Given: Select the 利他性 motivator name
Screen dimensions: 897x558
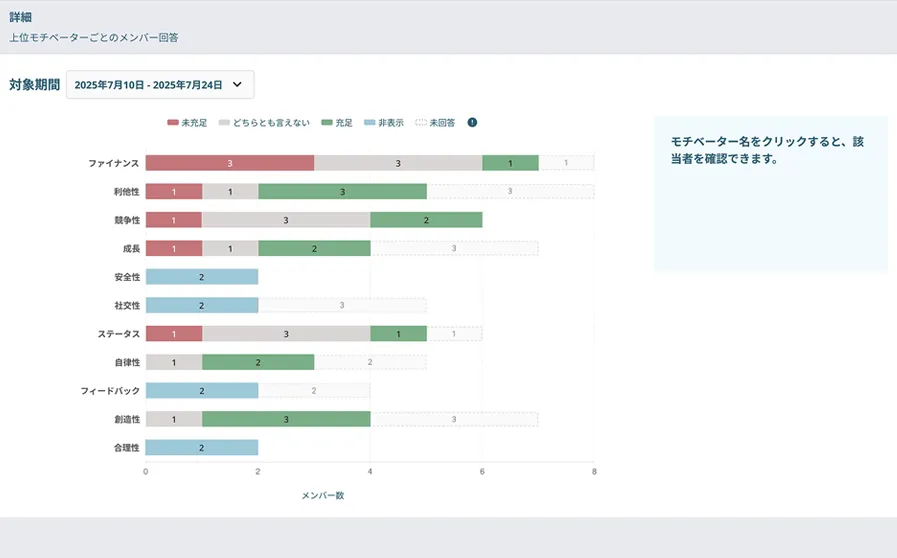Looking at the screenshot, I should click(126, 191).
